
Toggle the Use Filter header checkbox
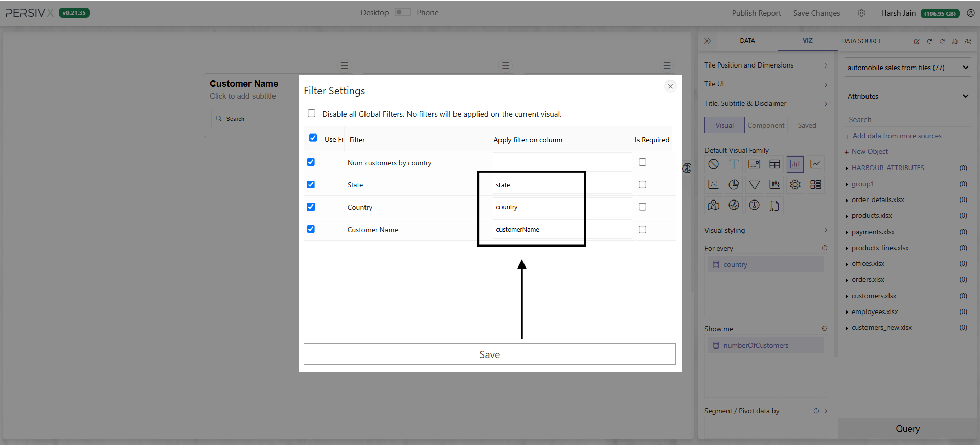313,138
